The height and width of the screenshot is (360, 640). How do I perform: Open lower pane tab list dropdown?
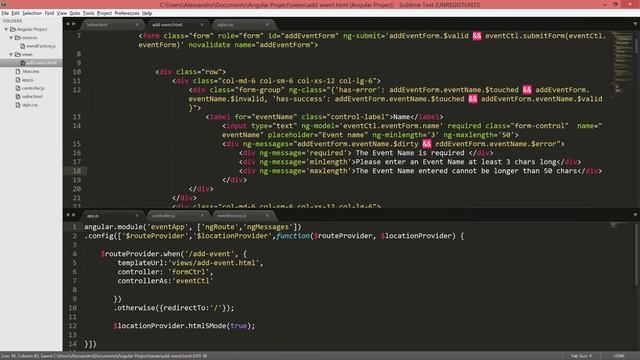click(x=635, y=215)
